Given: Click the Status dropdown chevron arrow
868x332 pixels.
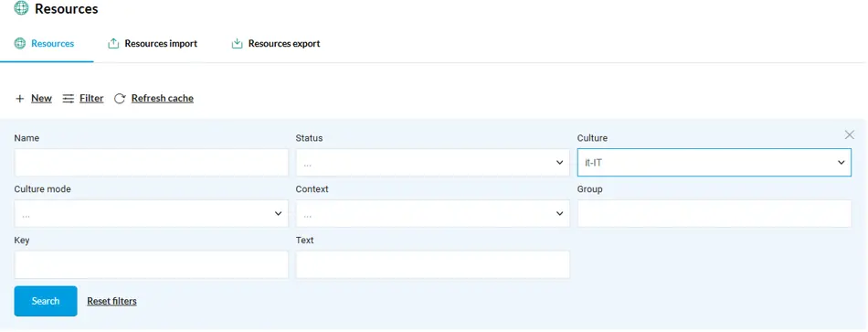Looking at the screenshot, I should [x=560, y=163].
